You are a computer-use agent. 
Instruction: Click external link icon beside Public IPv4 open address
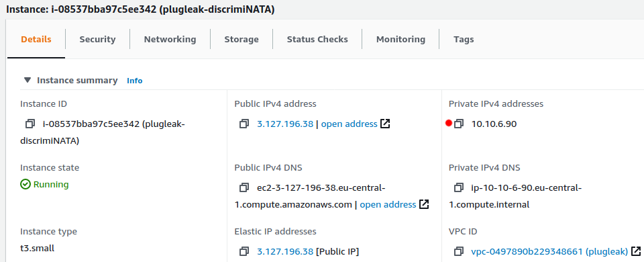coord(385,124)
